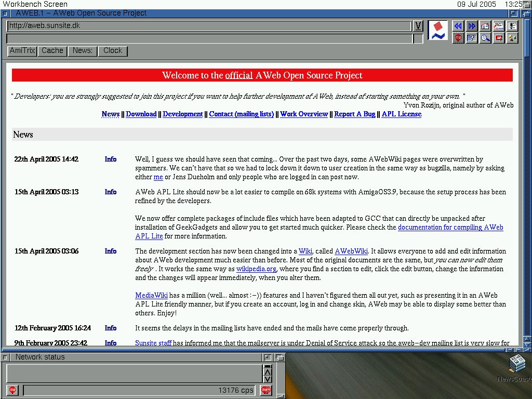Follow the AWebWiki link

pyautogui.click(x=351, y=251)
